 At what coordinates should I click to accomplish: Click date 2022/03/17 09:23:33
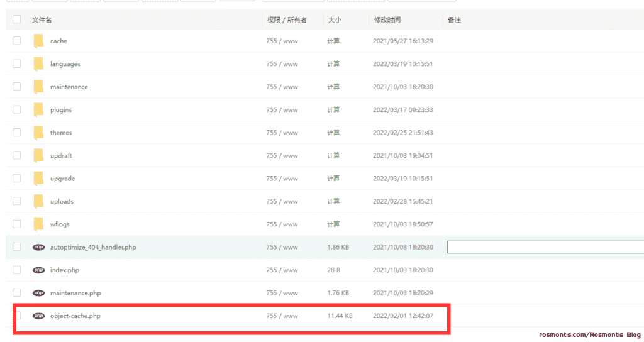tap(403, 109)
